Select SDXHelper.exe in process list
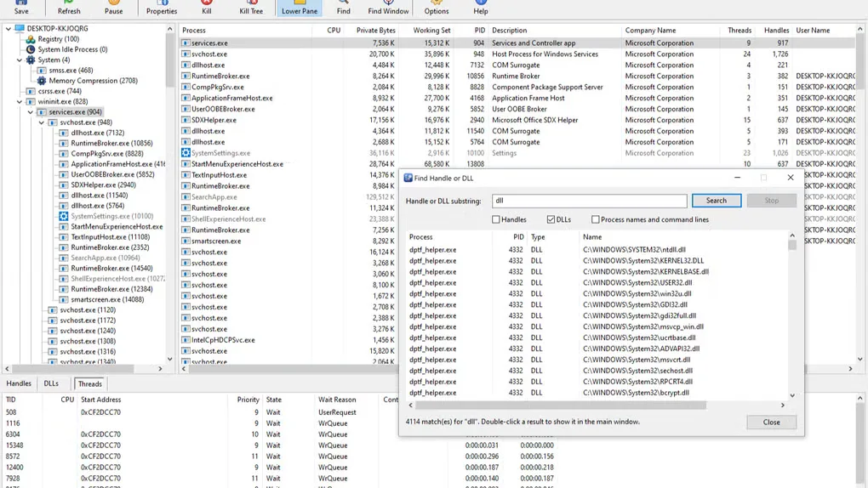Viewport: 868px width, 488px height. [x=214, y=120]
